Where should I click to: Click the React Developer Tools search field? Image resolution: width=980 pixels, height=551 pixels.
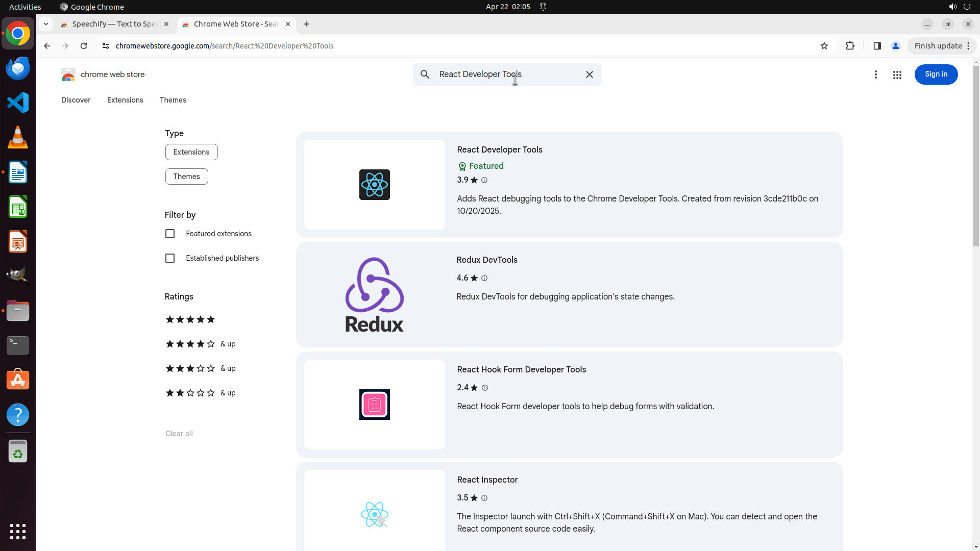pos(505,74)
